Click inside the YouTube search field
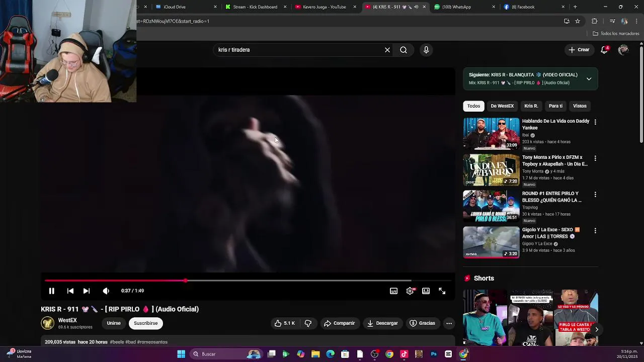The image size is (644, 362). (297, 50)
